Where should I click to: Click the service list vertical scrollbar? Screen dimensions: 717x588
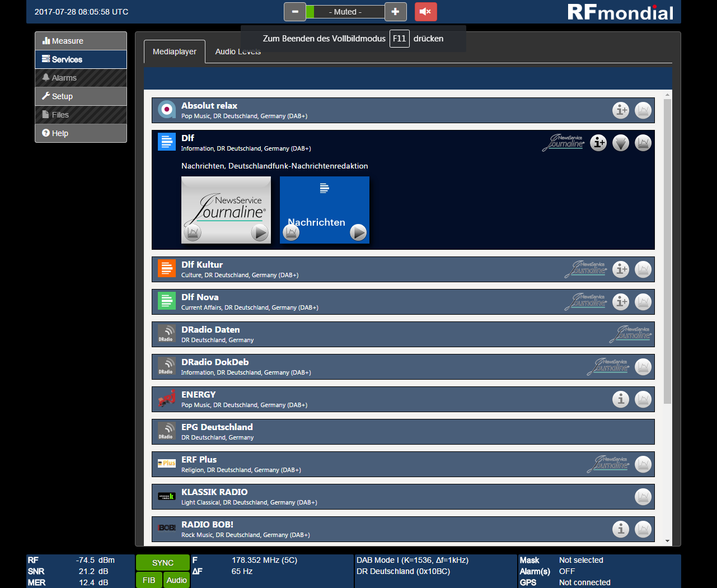667,251
